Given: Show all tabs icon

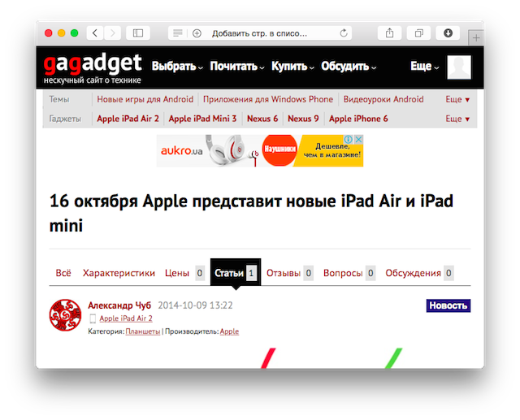Looking at the screenshot, I should [419, 33].
